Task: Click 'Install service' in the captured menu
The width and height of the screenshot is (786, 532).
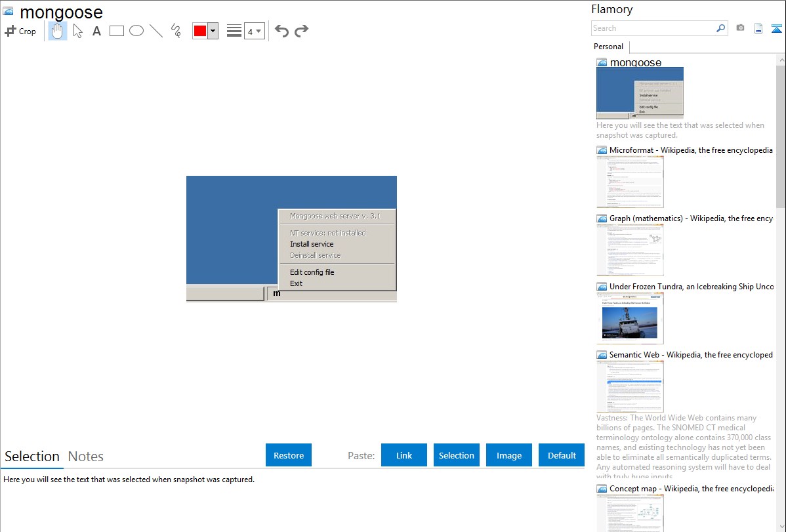Action: [312, 244]
